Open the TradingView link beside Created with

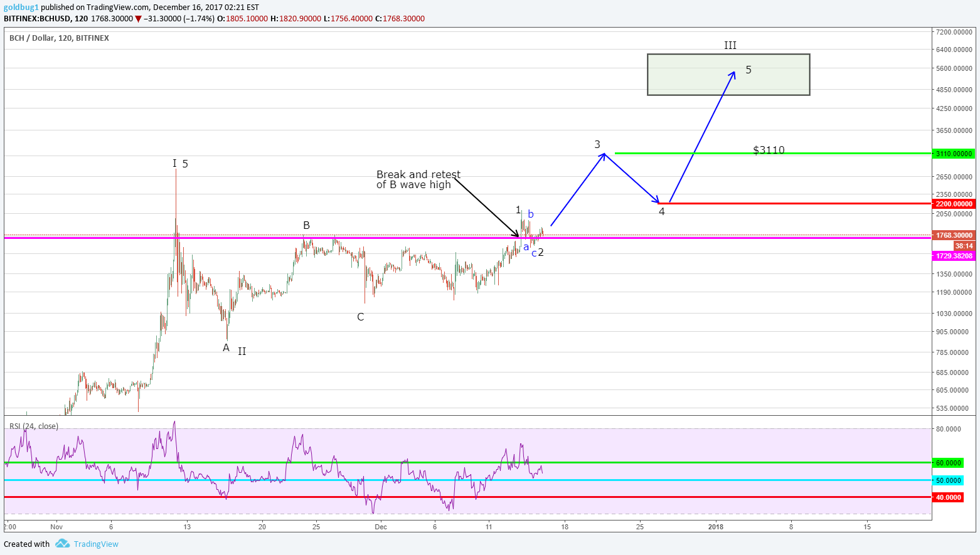(x=96, y=544)
